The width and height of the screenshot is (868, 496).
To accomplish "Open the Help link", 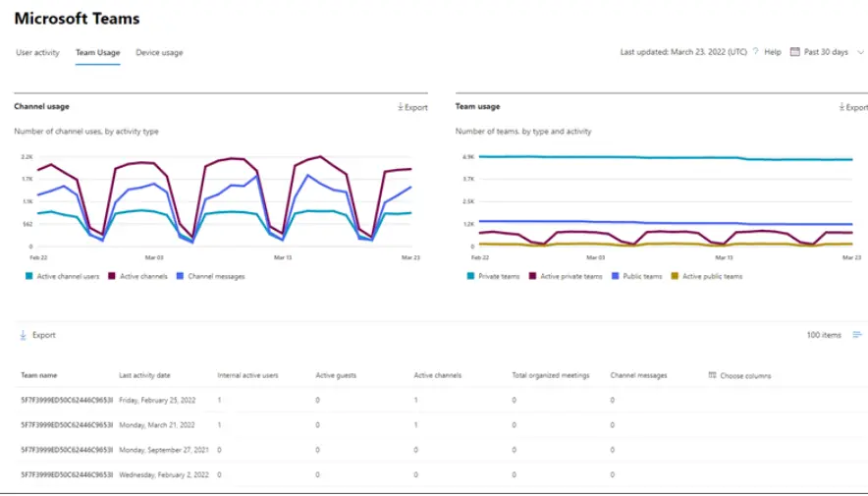I will (x=773, y=52).
